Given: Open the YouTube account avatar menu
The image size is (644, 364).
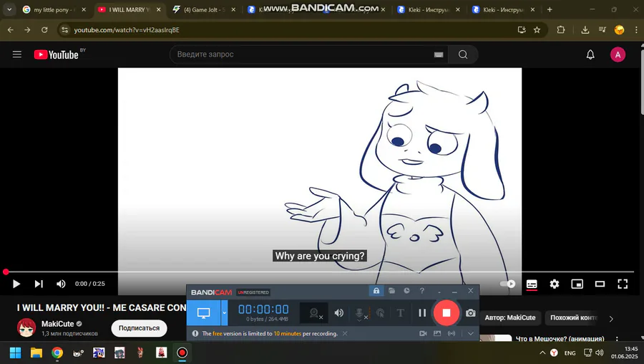Looking at the screenshot, I should (x=618, y=54).
